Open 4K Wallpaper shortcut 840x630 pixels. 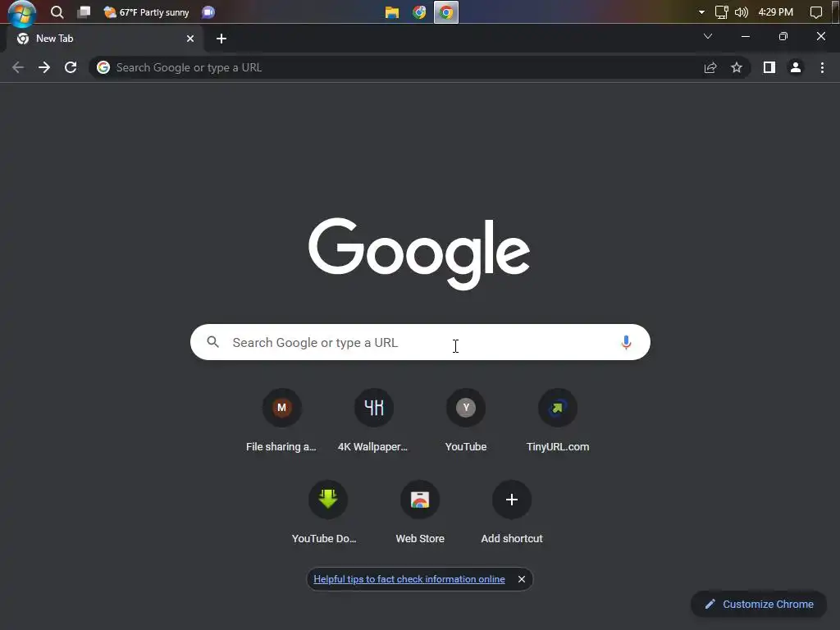pos(373,421)
